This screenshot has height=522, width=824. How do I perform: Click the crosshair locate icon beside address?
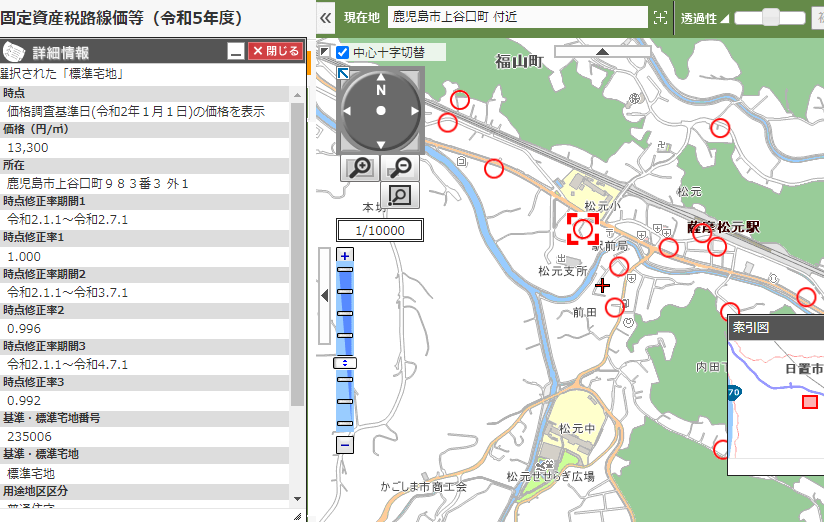pyautogui.click(x=659, y=17)
